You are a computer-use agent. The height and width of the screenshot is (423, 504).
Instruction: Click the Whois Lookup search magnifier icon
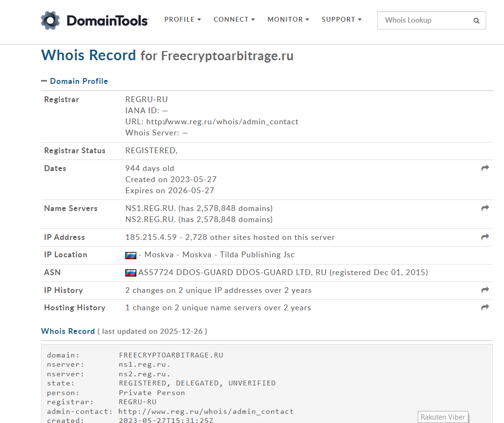click(x=476, y=20)
